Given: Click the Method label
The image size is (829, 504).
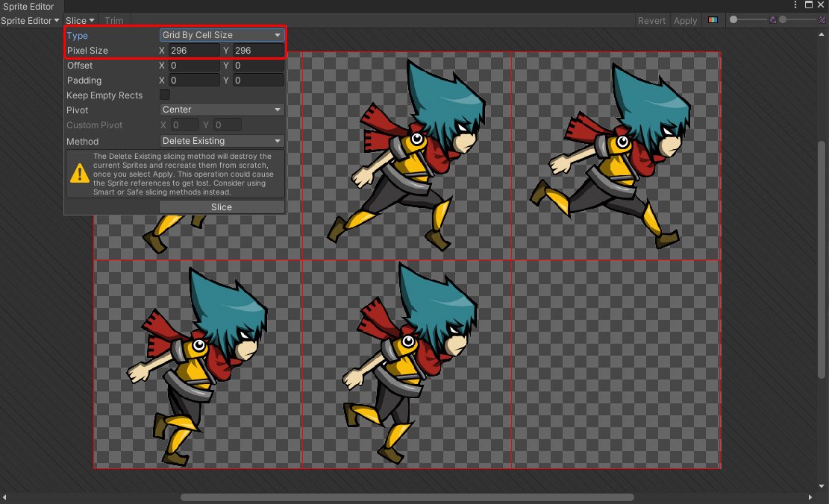Looking at the screenshot, I should [83, 141].
